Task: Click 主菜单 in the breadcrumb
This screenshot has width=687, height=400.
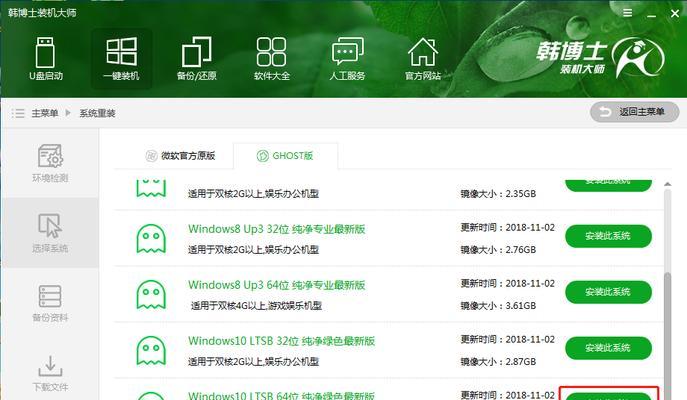Action: pyautogui.click(x=45, y=113)
